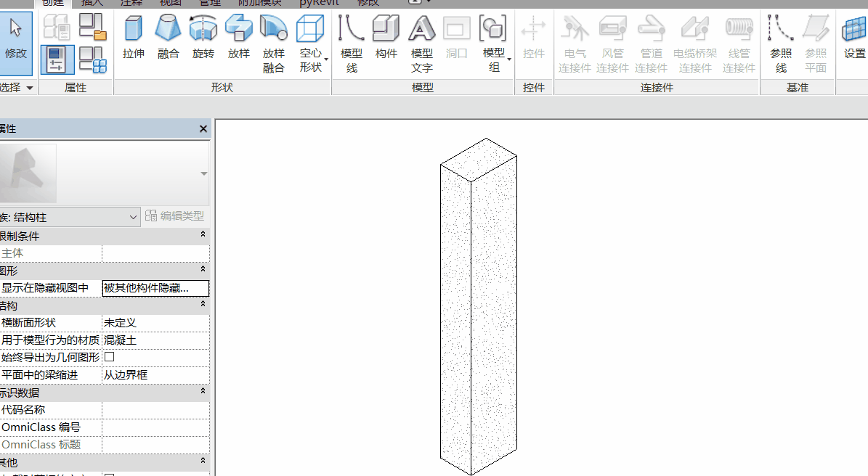Collapse the 限制条件 section

[x=203, y=234]
